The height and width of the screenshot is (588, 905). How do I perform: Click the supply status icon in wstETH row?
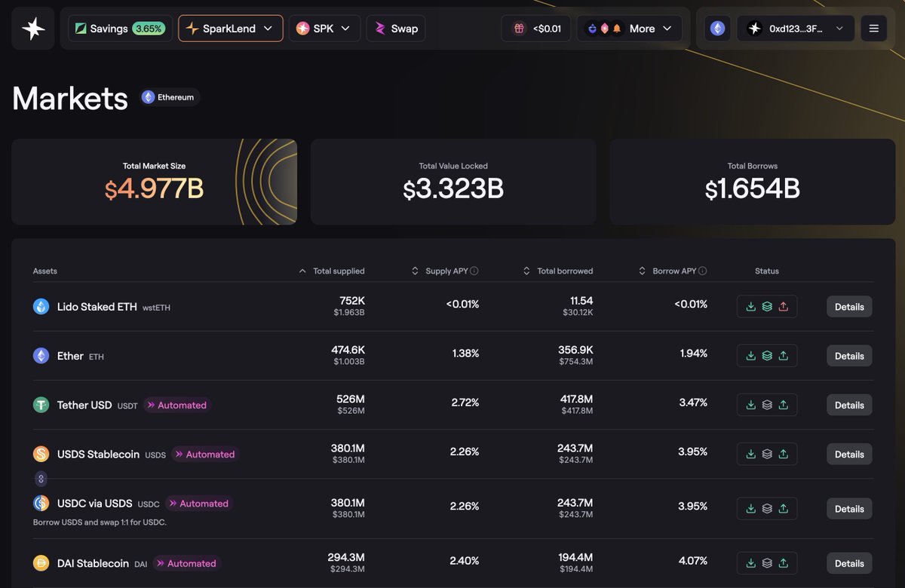pyautogui.click(x=751, y=307)
